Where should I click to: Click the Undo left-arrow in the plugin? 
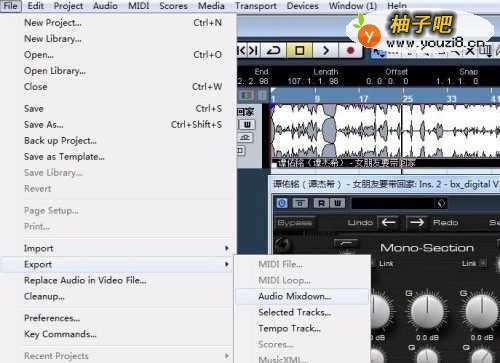click(x=389, y=222)
